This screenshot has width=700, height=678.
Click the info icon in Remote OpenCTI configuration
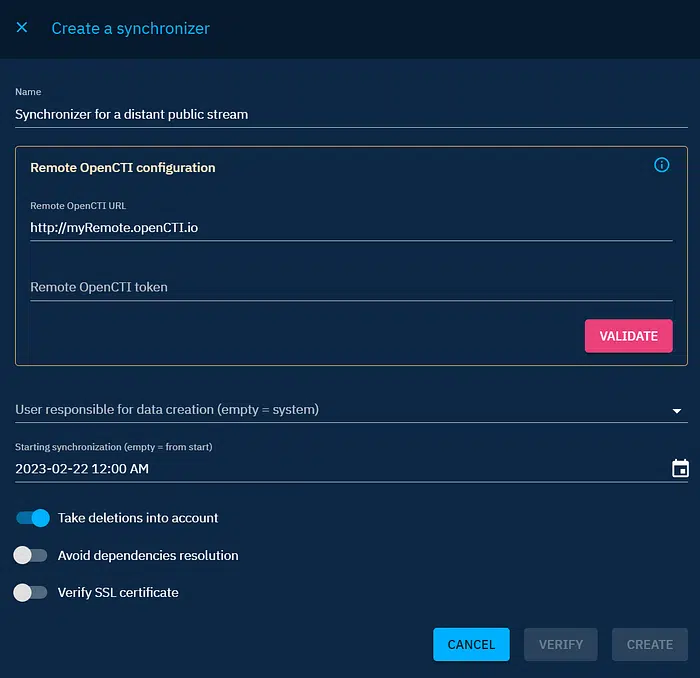661,165
